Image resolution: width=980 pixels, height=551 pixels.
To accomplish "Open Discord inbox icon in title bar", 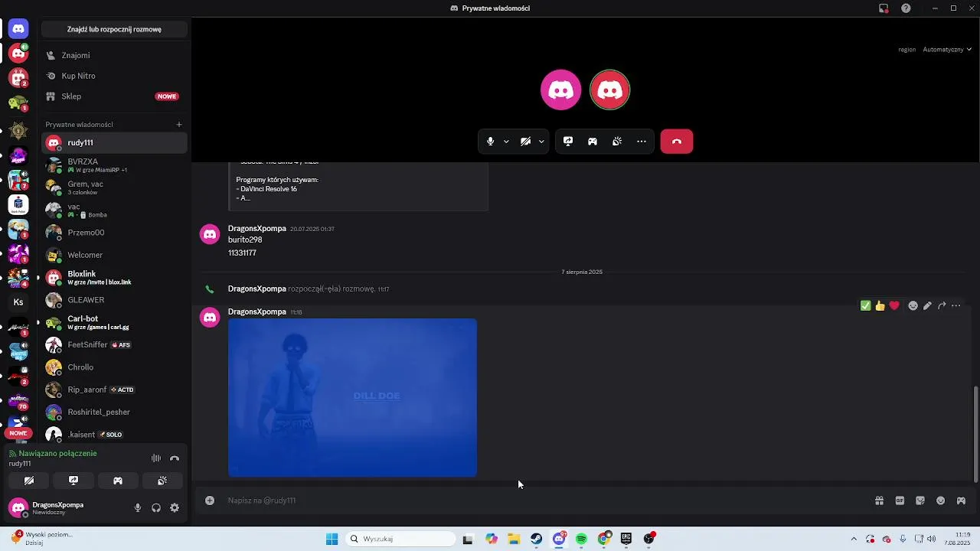I will point(884,8).
